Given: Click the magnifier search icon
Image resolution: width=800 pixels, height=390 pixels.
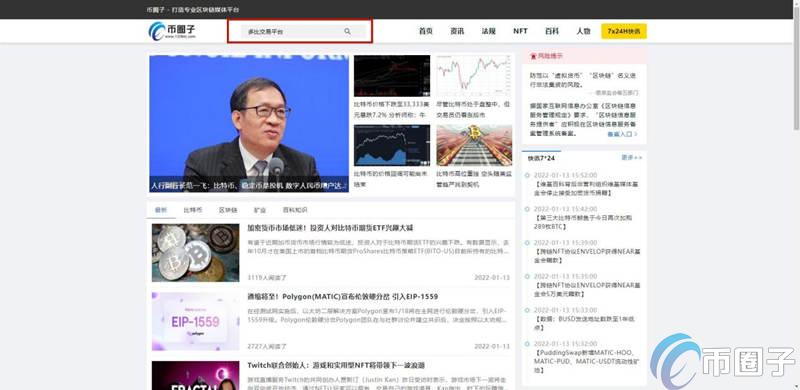Looking at the screenshot, I should (347, 31).
